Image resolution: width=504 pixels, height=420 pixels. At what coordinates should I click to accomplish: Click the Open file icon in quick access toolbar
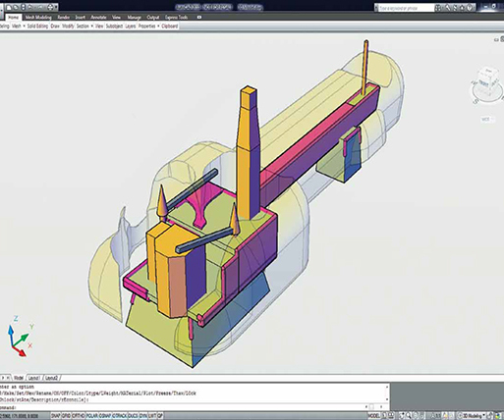pyautogui.click(x=16, y=7)
